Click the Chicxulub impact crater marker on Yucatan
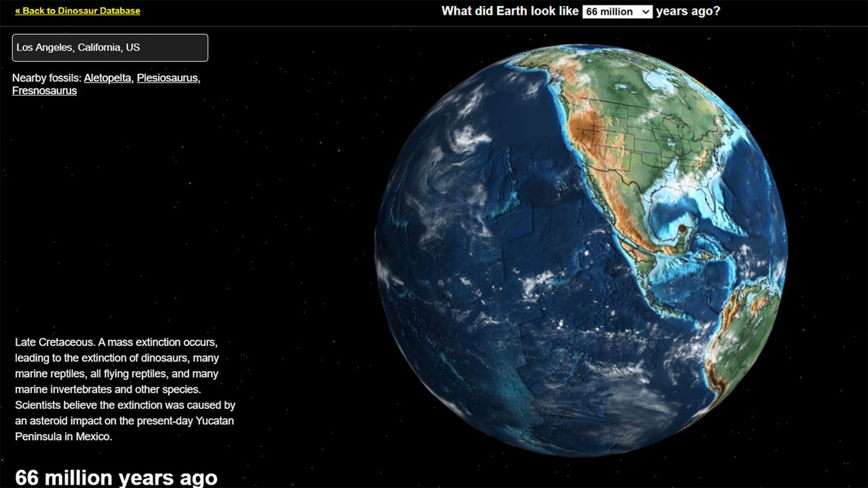The width and height of the screenshot is (868, 488). click(x=682, y=229)
